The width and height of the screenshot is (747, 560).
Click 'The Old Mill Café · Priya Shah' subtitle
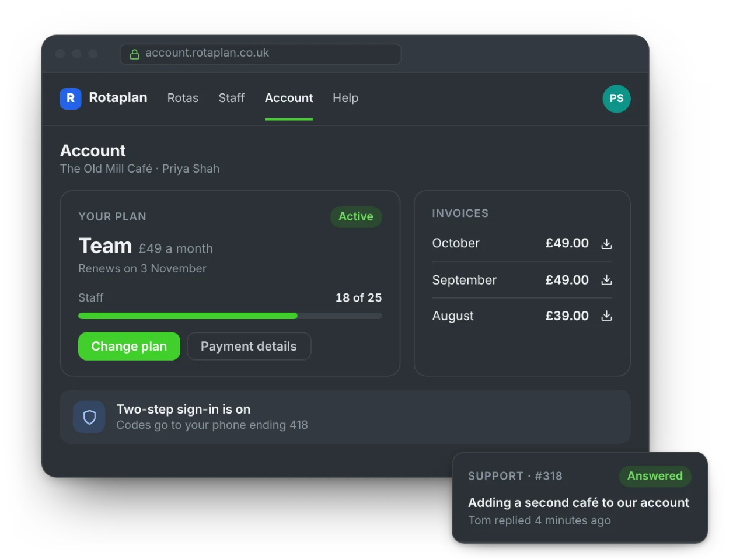click(x=139, y=169)
